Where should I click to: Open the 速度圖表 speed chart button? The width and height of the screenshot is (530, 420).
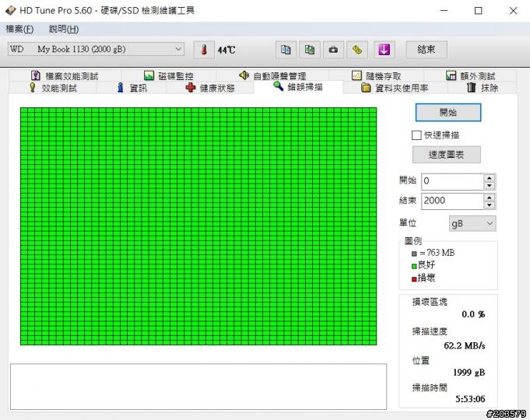(446, 155)
